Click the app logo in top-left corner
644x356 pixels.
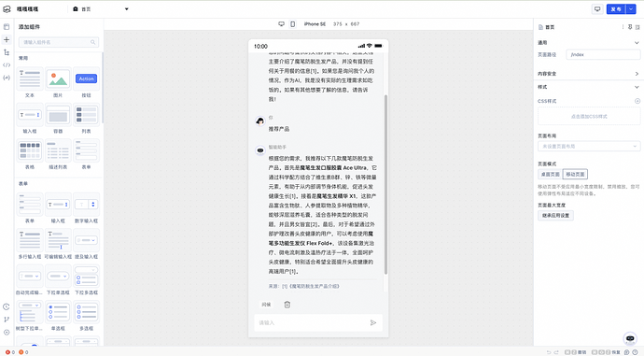coord(7,9)
